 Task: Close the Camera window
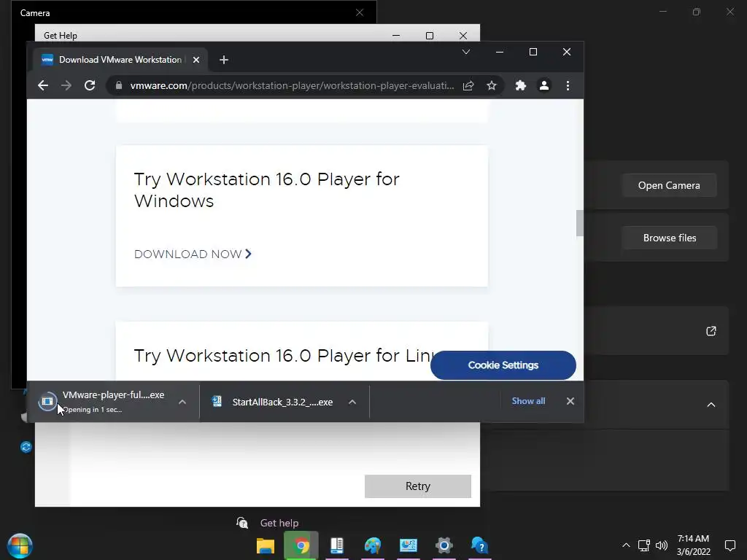tap(360, 13)
